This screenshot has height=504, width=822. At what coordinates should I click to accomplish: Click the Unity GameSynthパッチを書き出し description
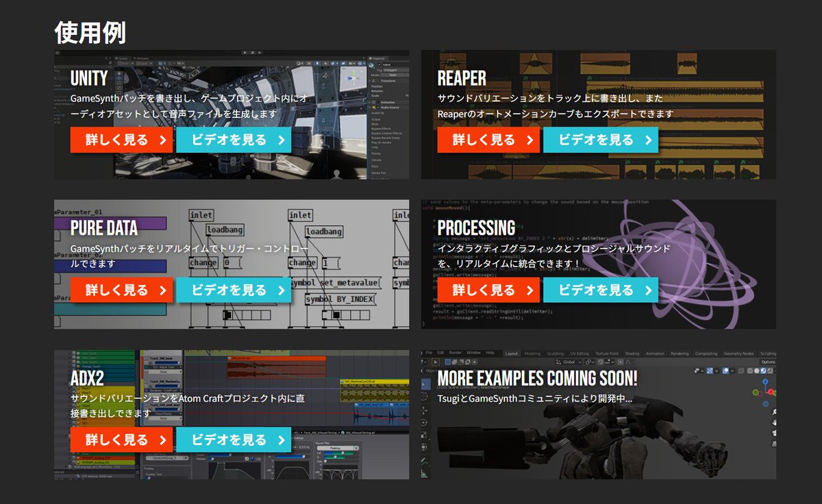[188, 106]
